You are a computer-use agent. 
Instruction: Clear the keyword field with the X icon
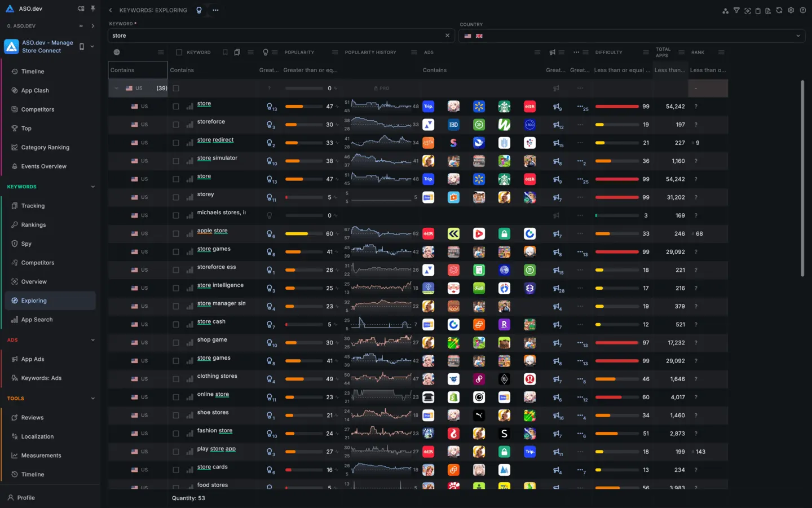[x=447, y=36]
